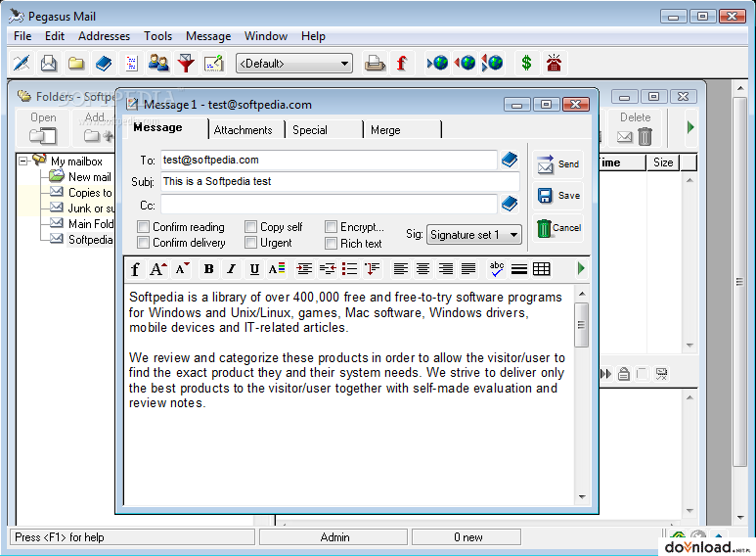Viewport: 756px width, 556px height.
Task: Insert table via grid icon
Action: click(542, 269)
